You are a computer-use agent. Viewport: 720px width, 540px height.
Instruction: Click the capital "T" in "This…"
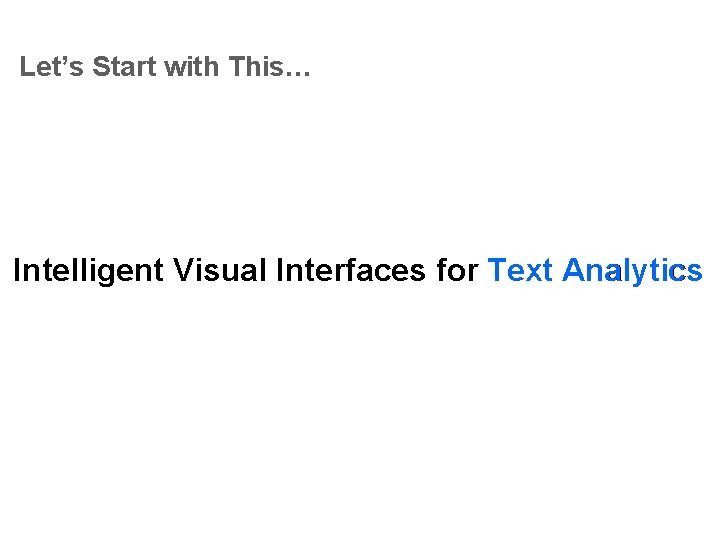[236, 68]
